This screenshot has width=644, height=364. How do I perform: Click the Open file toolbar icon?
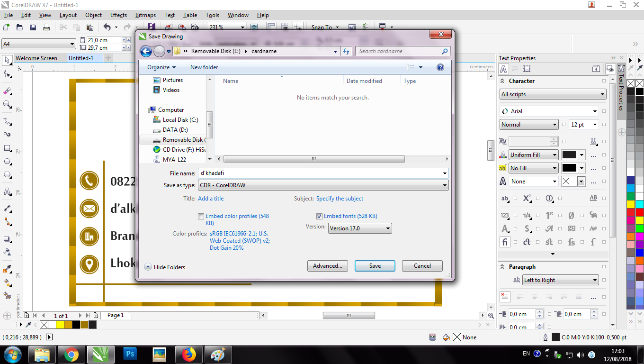(x=20, y=27)
